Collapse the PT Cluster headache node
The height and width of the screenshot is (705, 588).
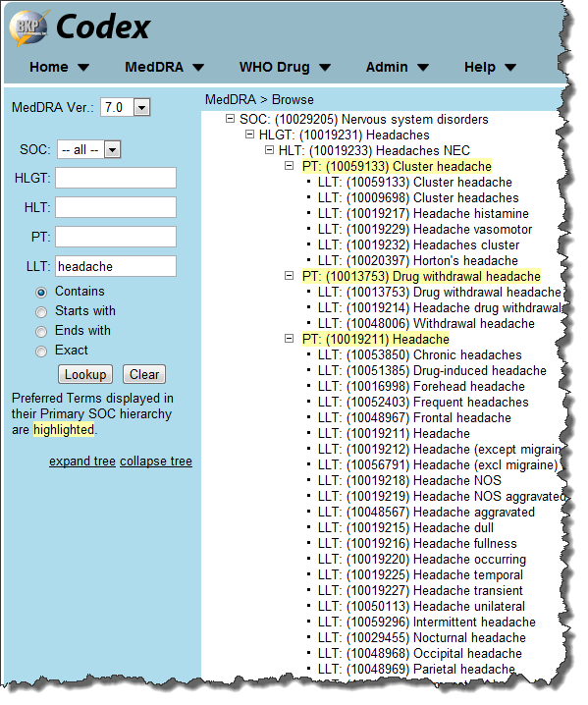[x=289, y=166]
